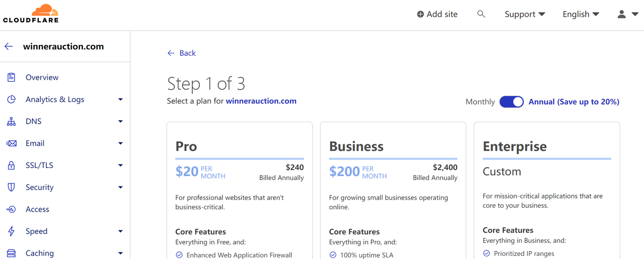The width and height of the screenshot is (644, 259).
Task: Click the Overview clipboard icon
Action: (11, 77)
